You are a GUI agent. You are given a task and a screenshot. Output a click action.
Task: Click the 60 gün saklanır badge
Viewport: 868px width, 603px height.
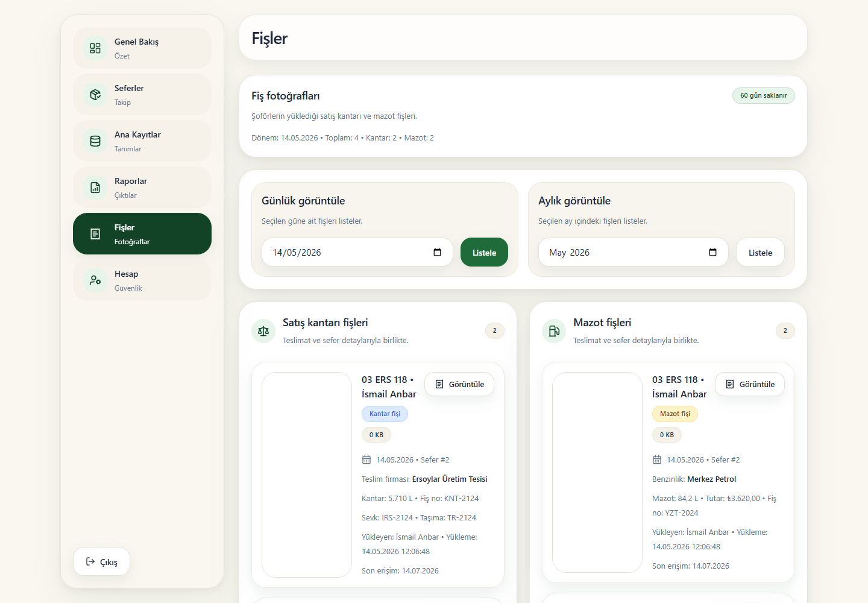[764, 95]
